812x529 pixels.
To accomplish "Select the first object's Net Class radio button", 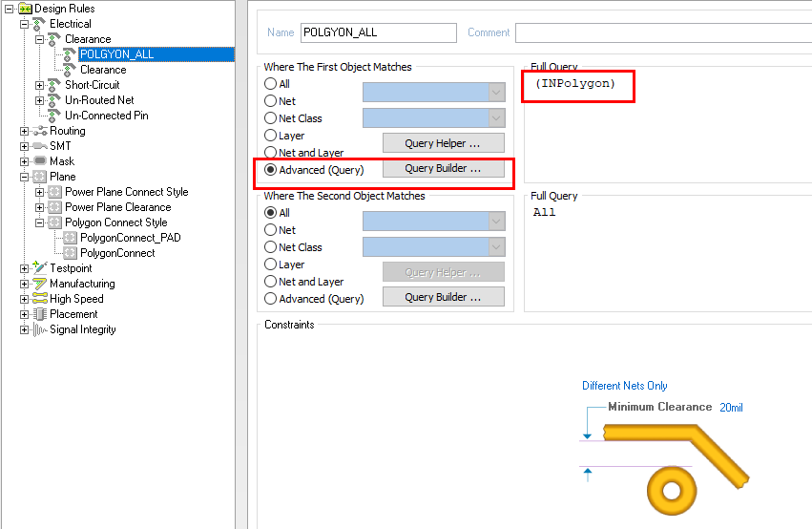I will coord(271,118).
